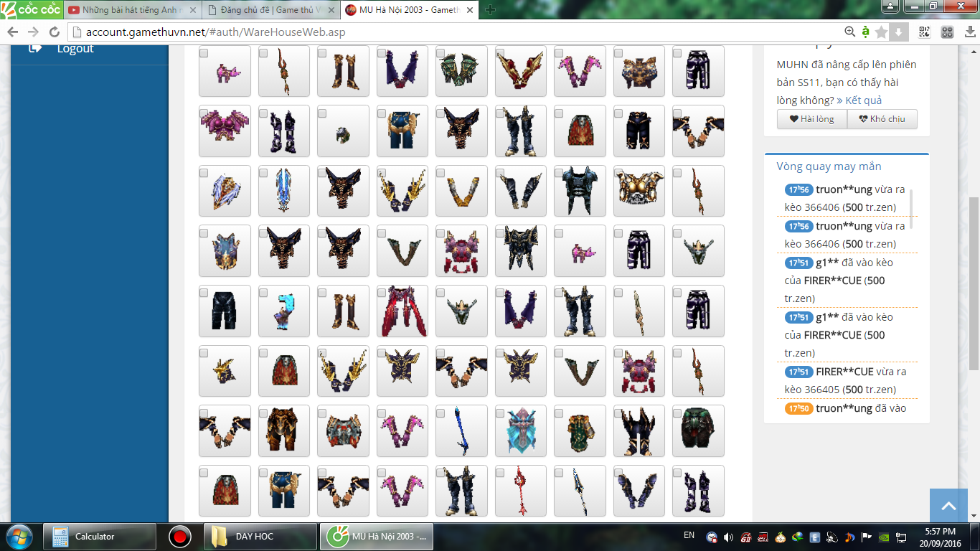Click the zoom magnifier in address bar
Viewport: 980px width, 551px height.
pos(850,32)
